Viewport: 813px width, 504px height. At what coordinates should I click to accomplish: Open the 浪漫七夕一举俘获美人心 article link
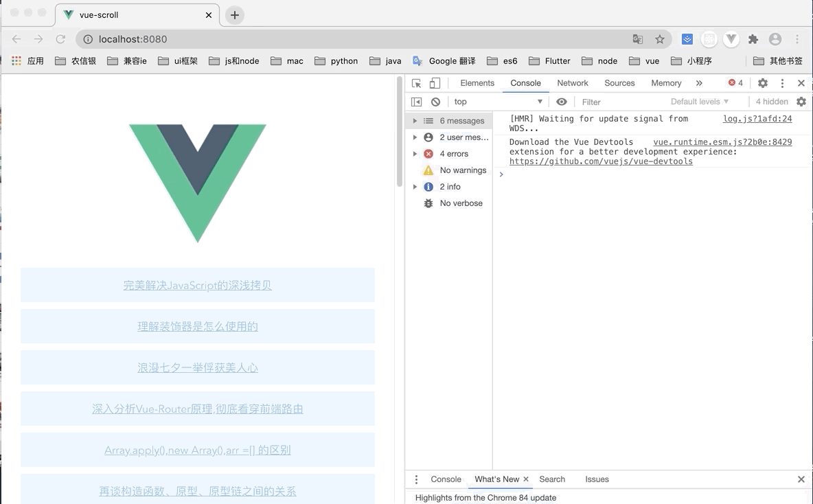[x=198, y=367]
